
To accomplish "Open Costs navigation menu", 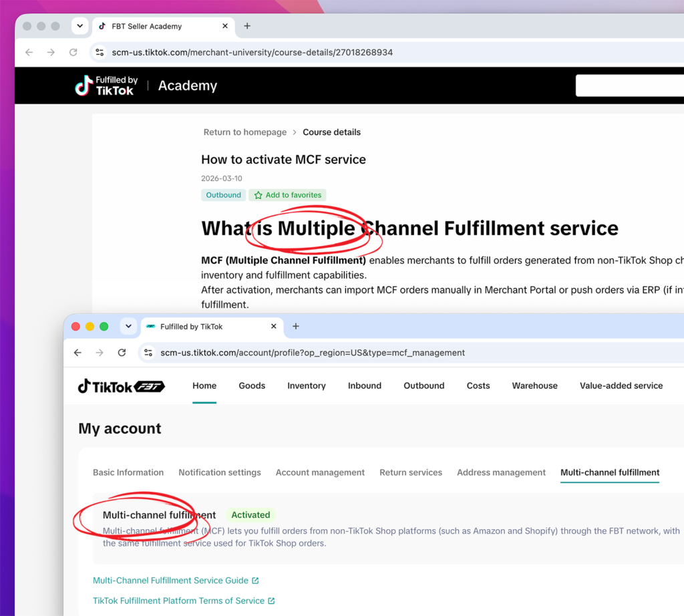I will point(478,386).
